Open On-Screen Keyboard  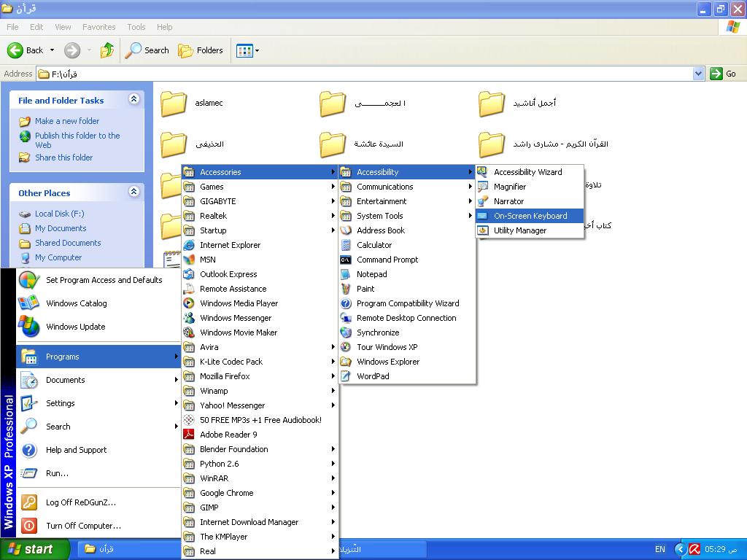[530, 216]
